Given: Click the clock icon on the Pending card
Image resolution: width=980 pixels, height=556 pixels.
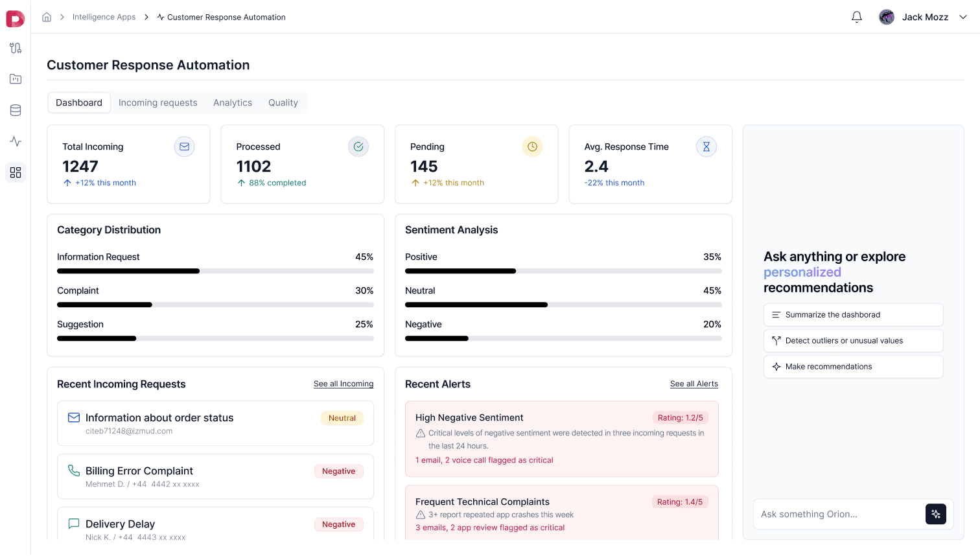Looking at the screenshot, I should tap(532, 146).
